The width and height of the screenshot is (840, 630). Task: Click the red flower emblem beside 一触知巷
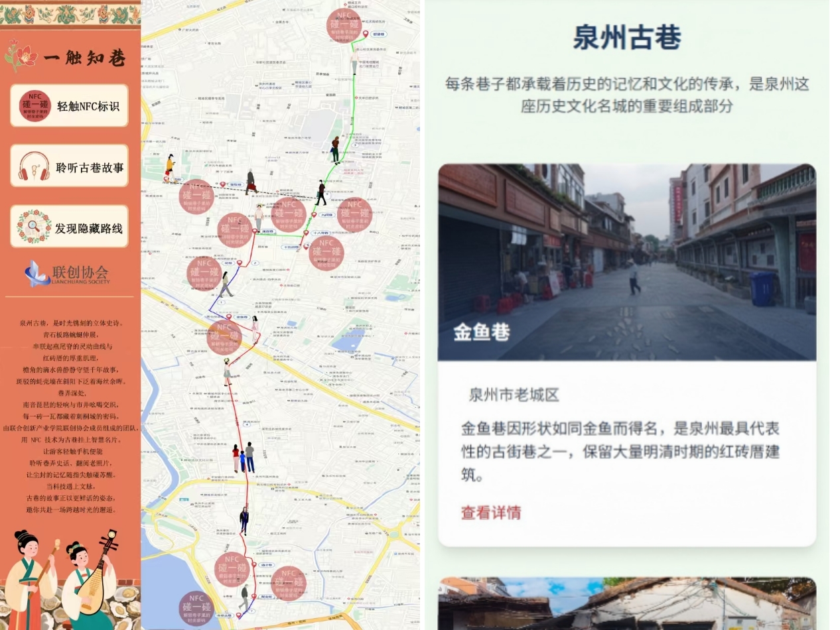[x=20, y=56]
